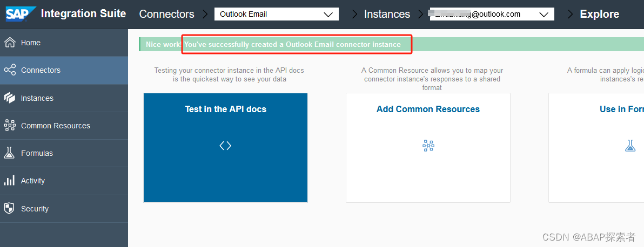The height and width of the screenshot is (247, 644).
Task: Open the Outlook Email connector dropdown
Action: tap(277, 14)
